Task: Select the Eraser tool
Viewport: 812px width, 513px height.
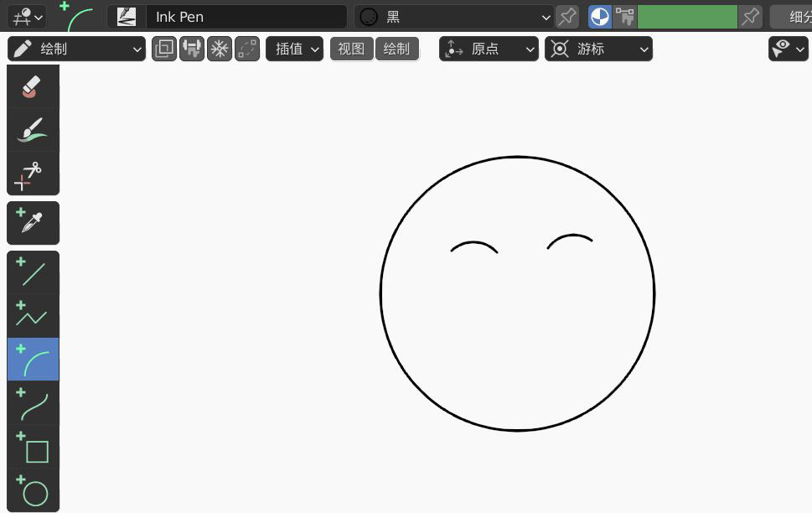Action: (x=33, y=86)
